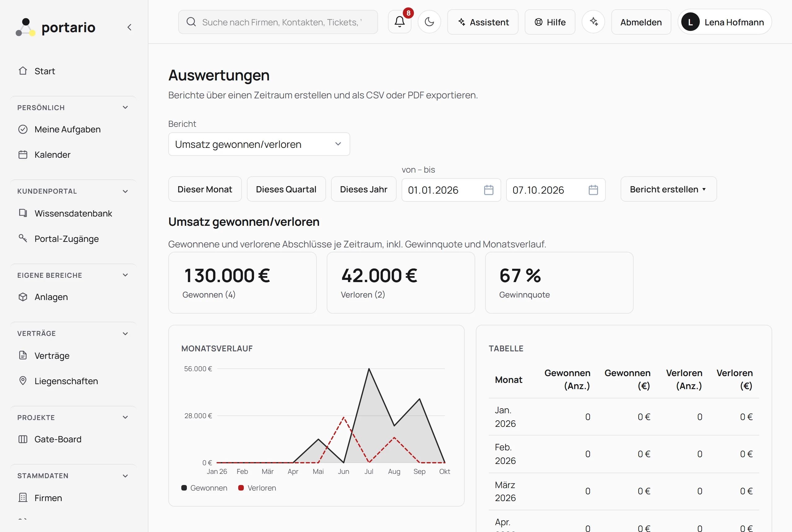Click the Liegenschaften location pin icon

(23, 381)
